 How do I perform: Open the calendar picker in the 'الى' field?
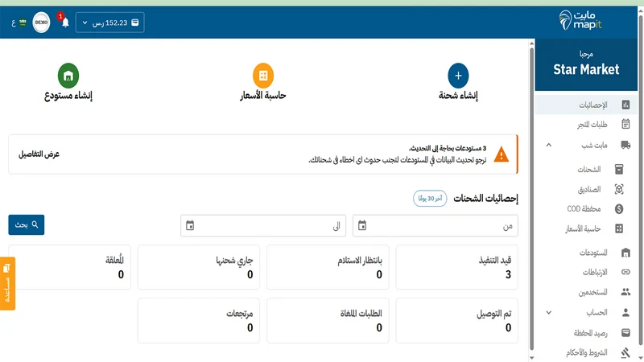pyautogui.click(x=190, y=225)
